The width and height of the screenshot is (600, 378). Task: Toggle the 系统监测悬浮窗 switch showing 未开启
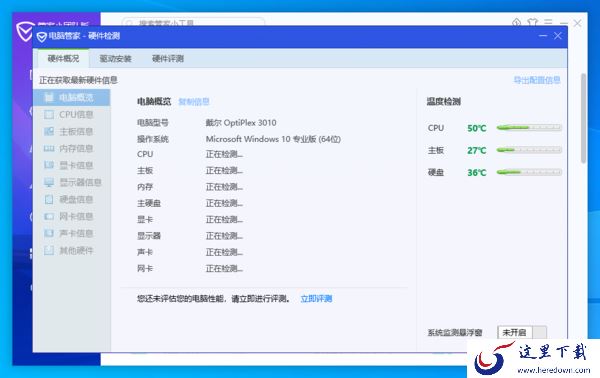[x=522, y=332]
